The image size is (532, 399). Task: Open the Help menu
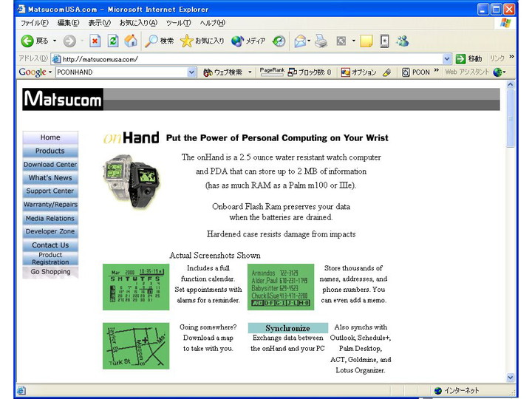tap(212, 23)
